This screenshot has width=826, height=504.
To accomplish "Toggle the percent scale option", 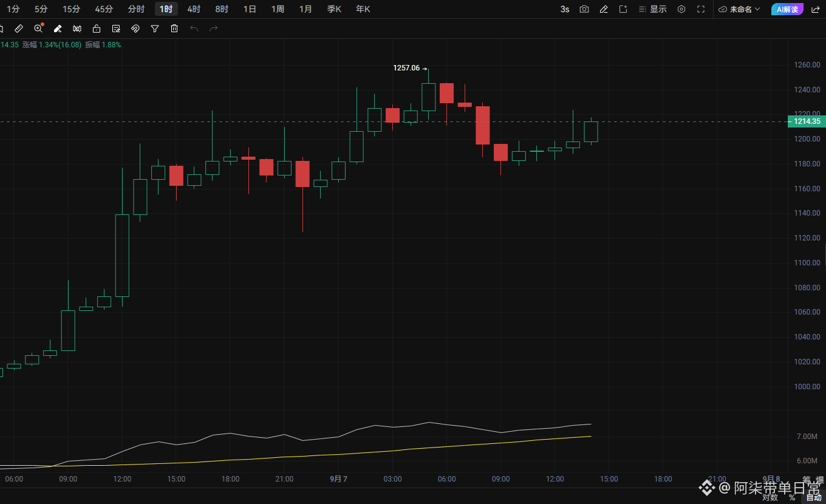I will (792, 498).
